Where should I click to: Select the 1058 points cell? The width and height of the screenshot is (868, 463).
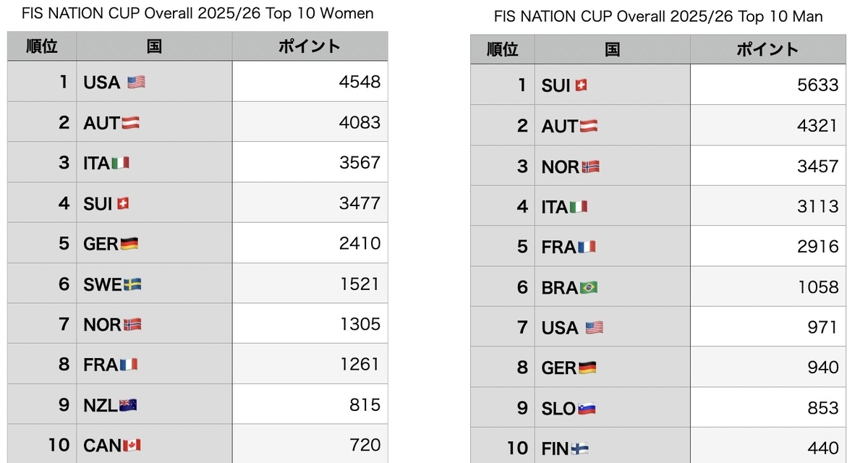768,286
